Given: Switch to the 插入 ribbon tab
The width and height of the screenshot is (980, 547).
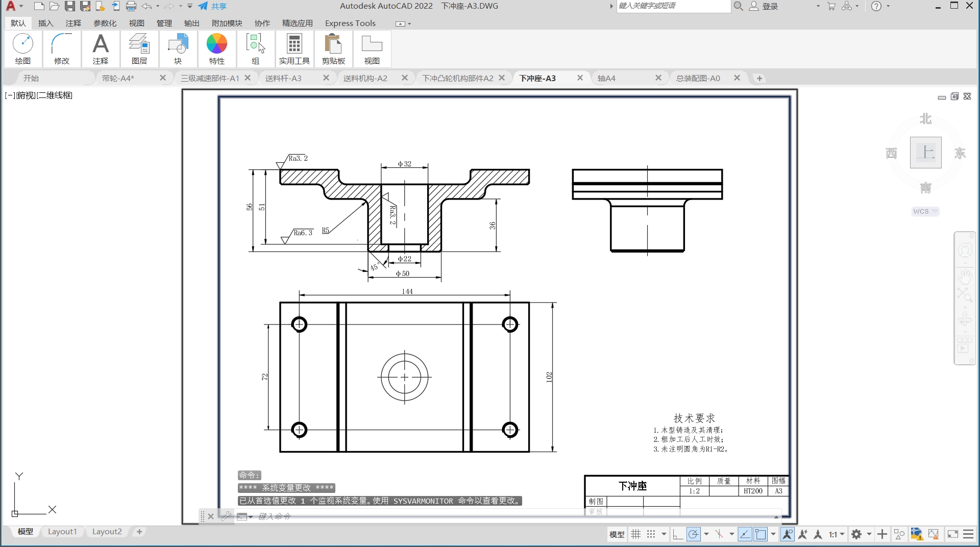Looking at the screenshot, I should pyautogui.click(x=45, y=23).
